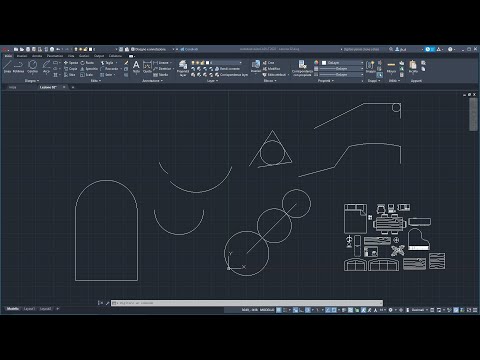Image resolution: width=480 pixels, height=360 pixels.
Task: Click the Taglia (Trim) tool
Action: coord(107,63)
